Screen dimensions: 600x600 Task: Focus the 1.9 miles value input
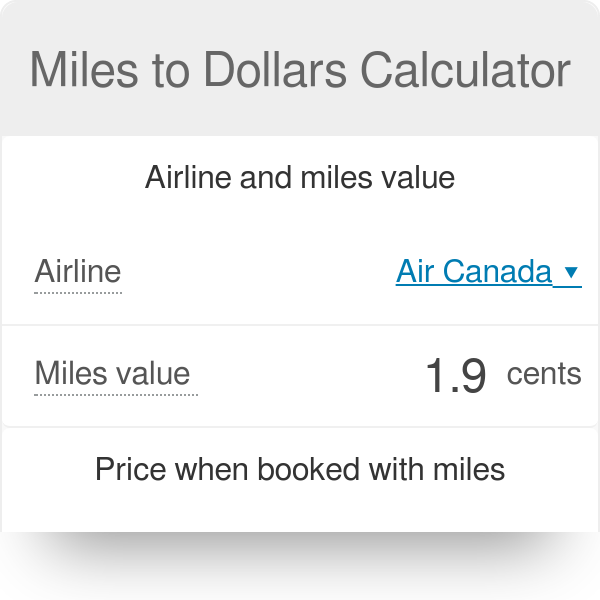click(x=455, y=375)
